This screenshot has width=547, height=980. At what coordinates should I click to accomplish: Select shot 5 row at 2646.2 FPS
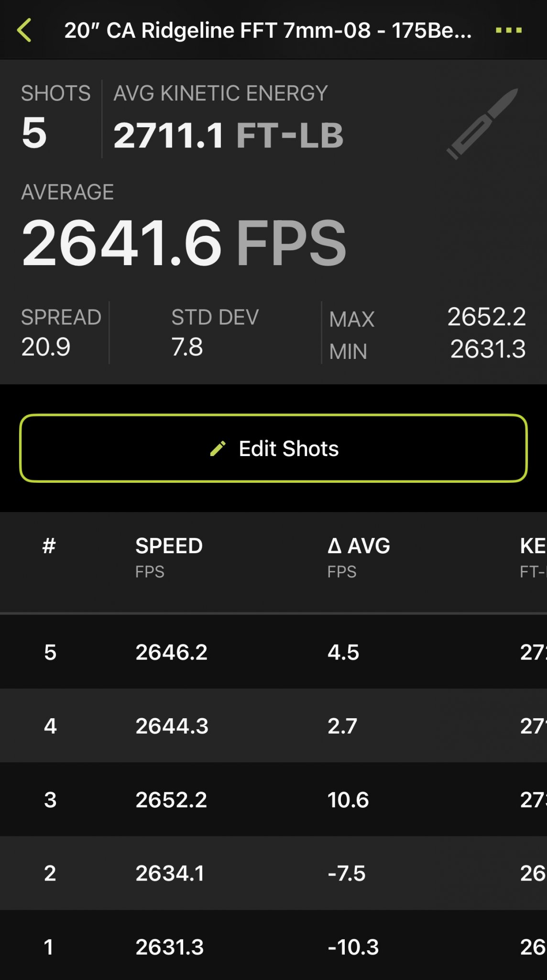point(273,652)
